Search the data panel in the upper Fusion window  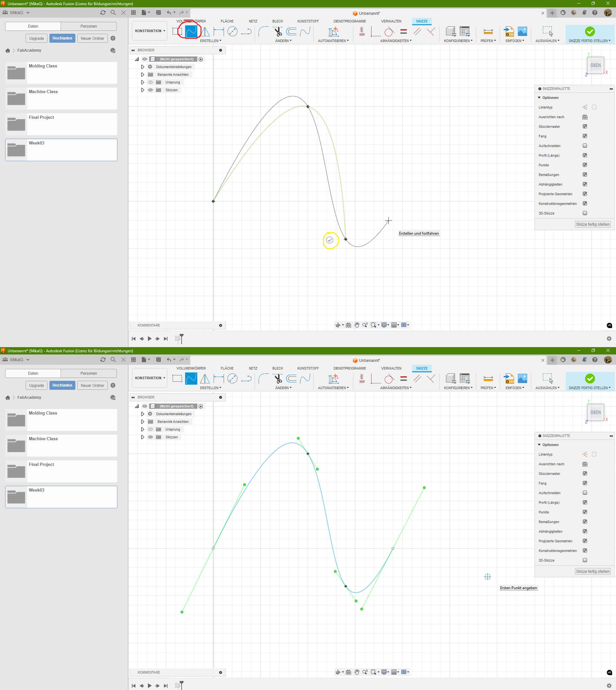coord(113,13)
